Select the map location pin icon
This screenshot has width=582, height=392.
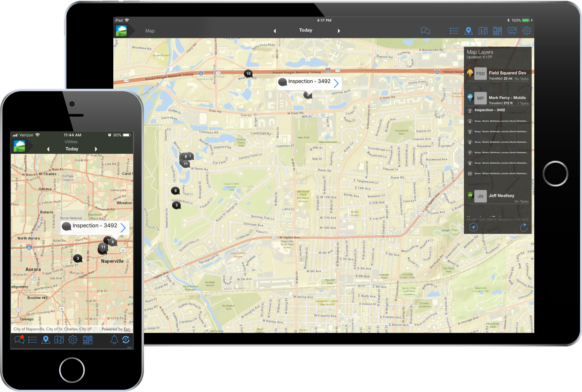(469, 30)
